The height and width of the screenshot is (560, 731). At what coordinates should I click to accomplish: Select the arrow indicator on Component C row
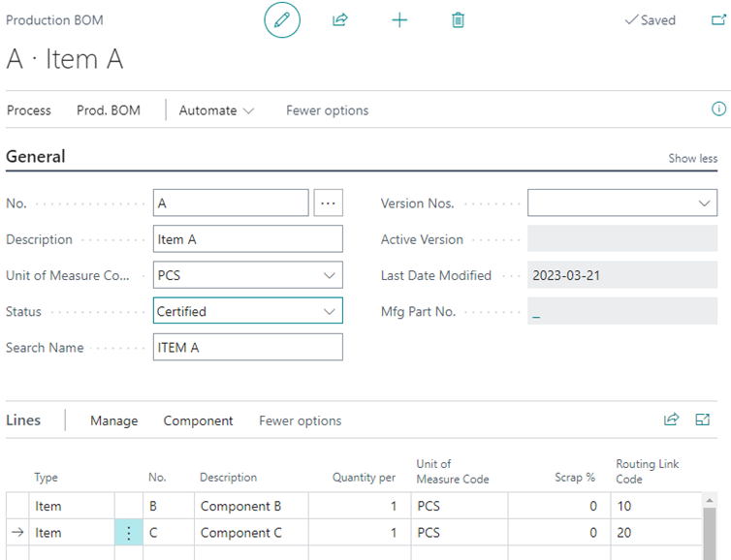(17, 532)
